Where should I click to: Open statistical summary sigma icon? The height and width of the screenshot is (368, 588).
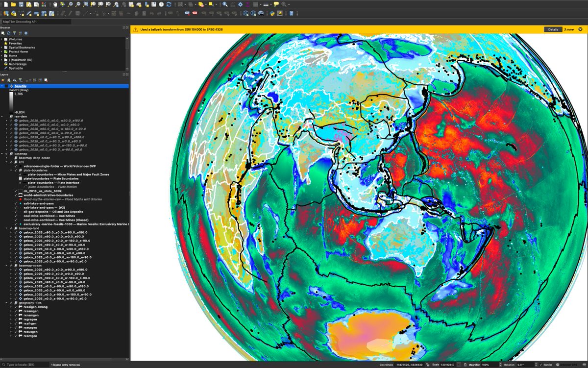coord(248,4)
